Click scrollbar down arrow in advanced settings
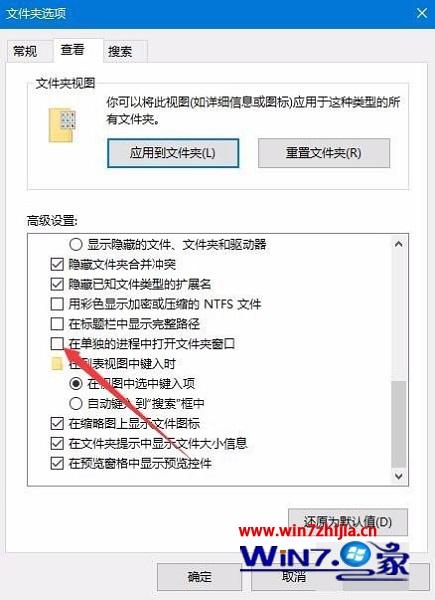Screen dimensions: 435x600 399,476
